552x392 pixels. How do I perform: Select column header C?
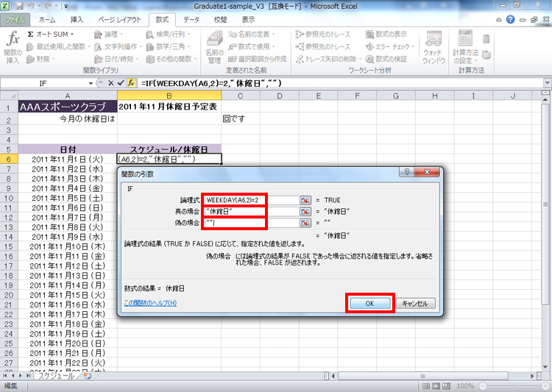pos(241,96)
